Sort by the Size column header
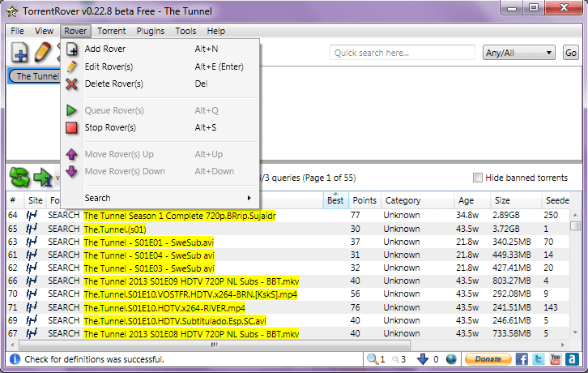Viewport: 588px width, 373px height. click(x=516, y=200)
